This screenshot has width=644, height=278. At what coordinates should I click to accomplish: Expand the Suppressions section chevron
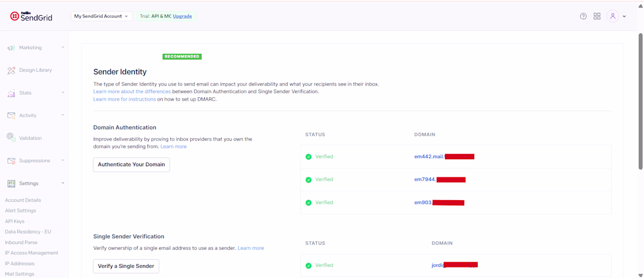pos(63,160)
